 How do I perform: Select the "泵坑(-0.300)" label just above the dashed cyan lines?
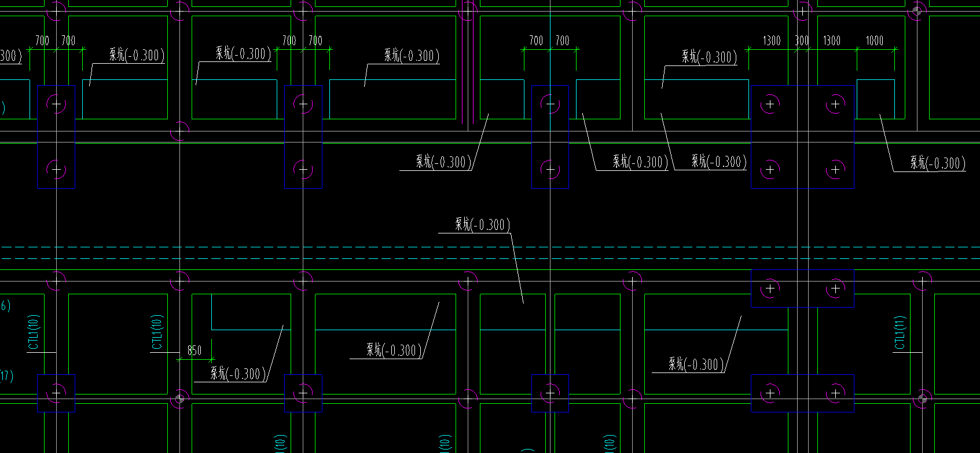click(x=482, y=224)
